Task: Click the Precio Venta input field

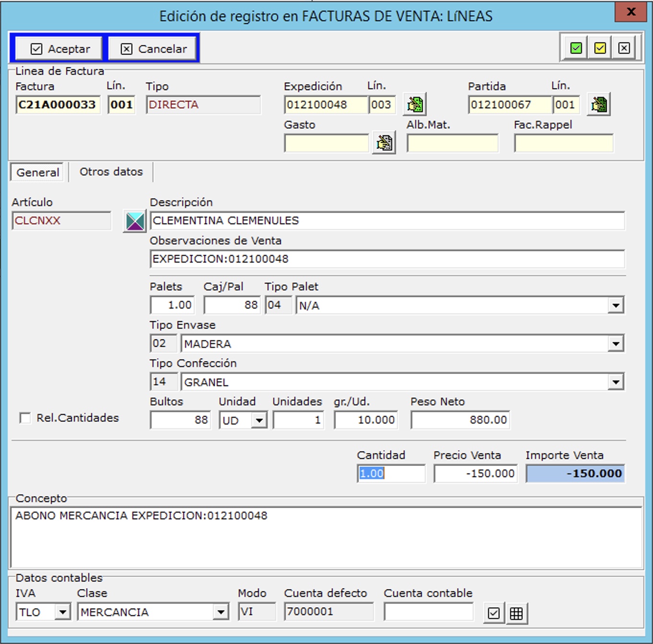Action: click(475, 473)
